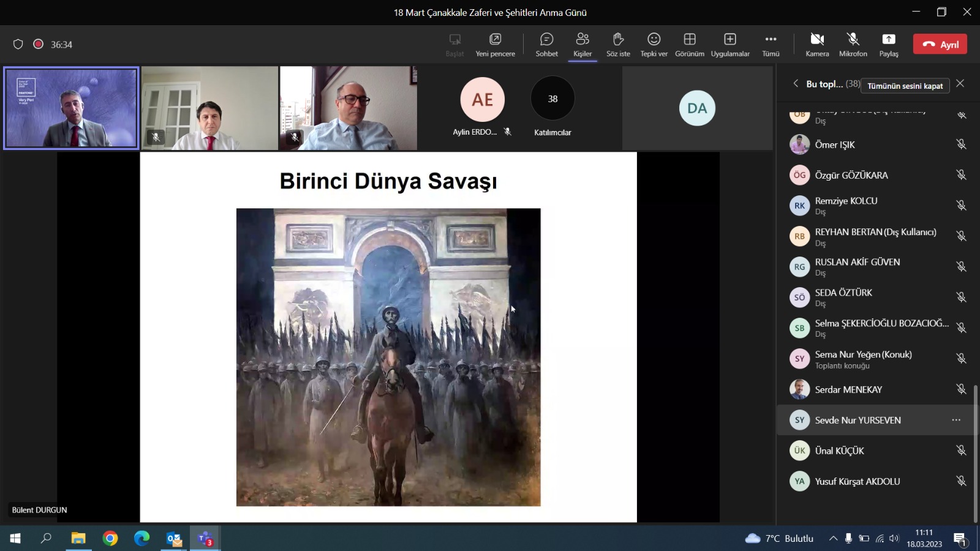
Task: Click muted mic icon for Ünal KÜÇÜK
Action: tap(961, 451)
